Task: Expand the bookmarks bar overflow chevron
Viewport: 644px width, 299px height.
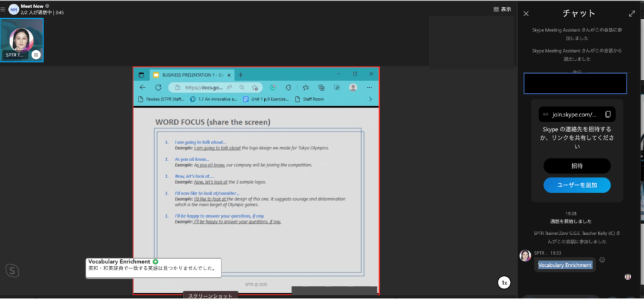Action: pyautogui.click(x=370, y=99)
